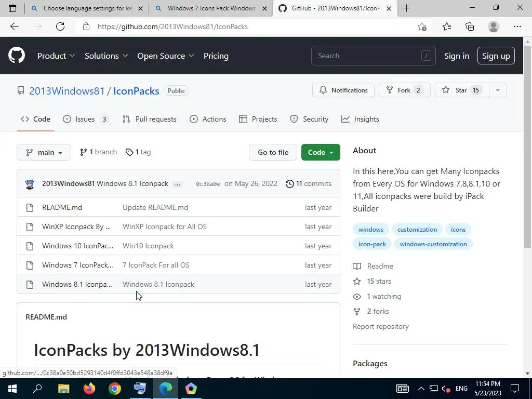
Task: Open the GitHub home logo
Action: pos(17,56)
